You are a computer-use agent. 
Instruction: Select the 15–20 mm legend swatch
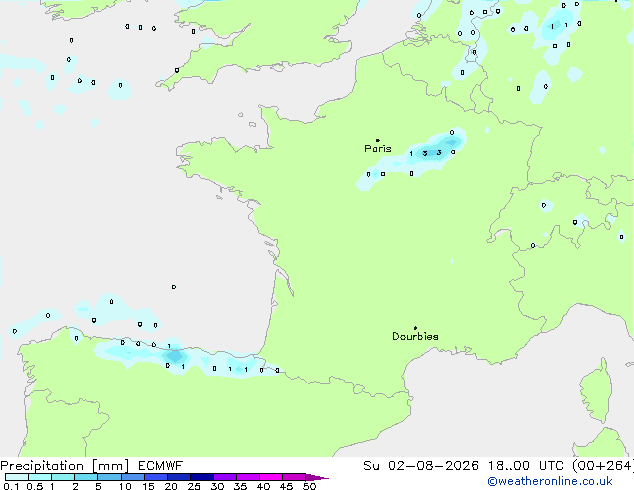155,477
